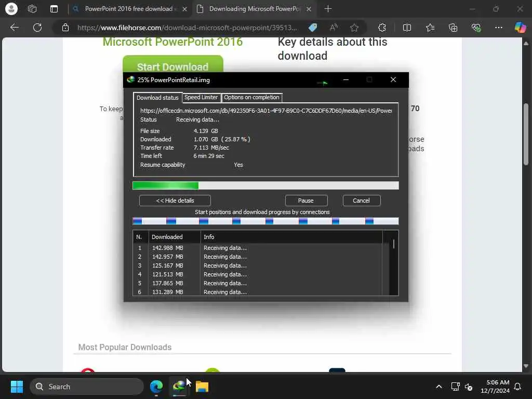Toggle the Split screen icon
Image resolution: width=532 pixels, height=399 pixels.
tap(407, 28)
